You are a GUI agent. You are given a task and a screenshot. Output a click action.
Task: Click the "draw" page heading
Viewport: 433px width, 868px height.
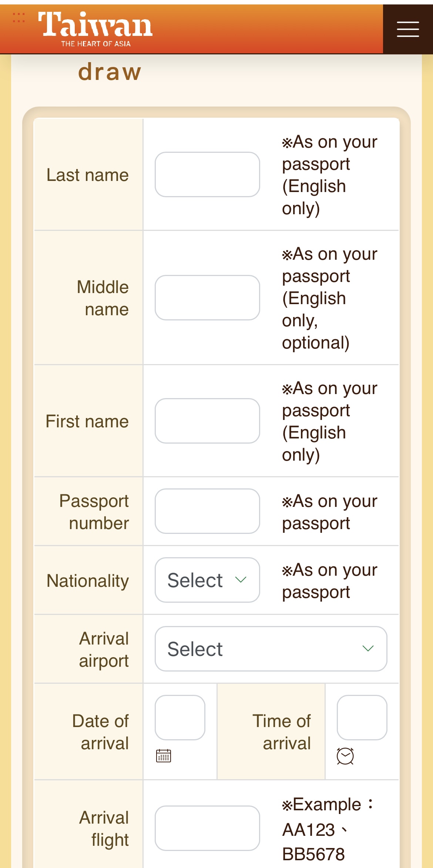[110, 72]
